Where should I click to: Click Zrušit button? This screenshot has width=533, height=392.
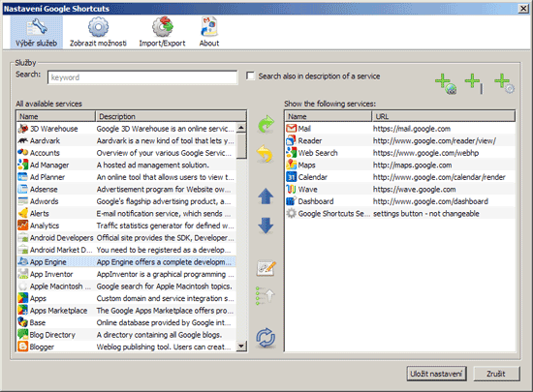click(x=496, y=374)
